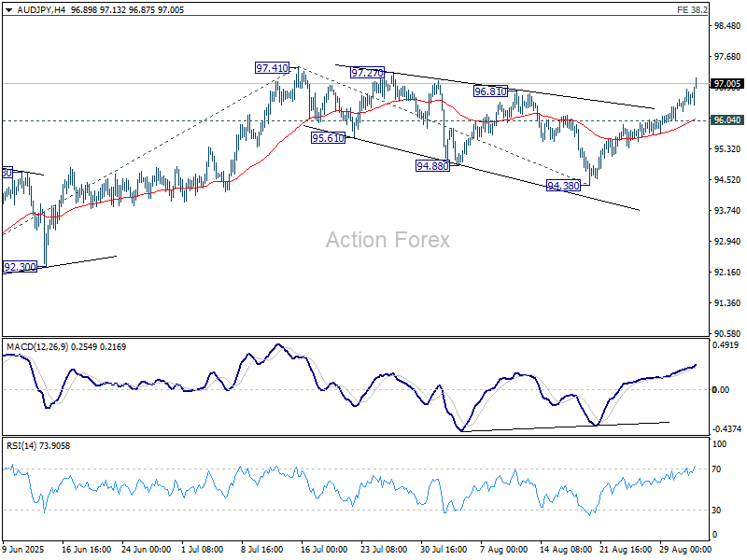
Task: Click the 8 Jul 16:00 time label
Action: [262, 550]
